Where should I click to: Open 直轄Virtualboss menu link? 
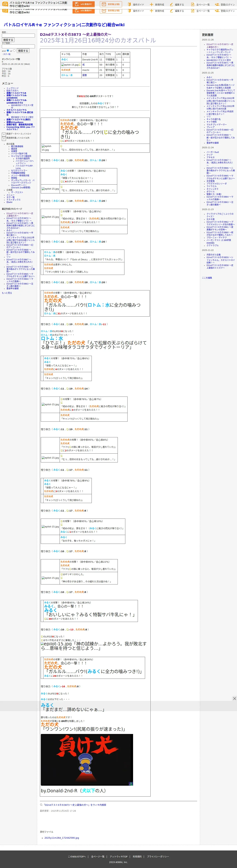point(15,122)
